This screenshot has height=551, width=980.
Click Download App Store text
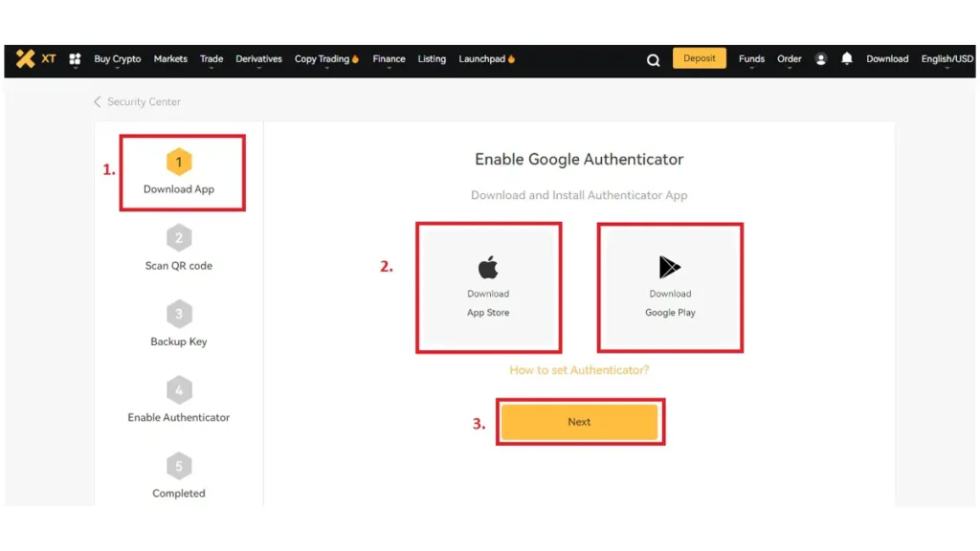488,303
